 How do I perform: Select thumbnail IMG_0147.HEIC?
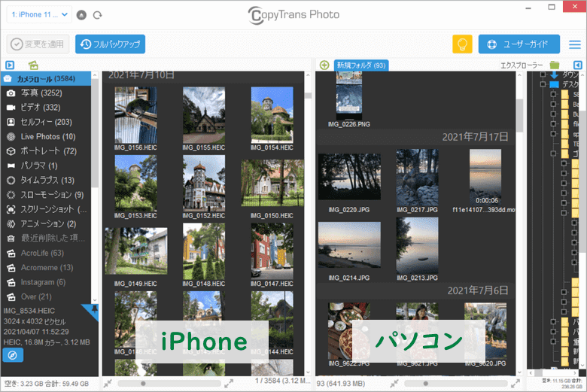272,251
